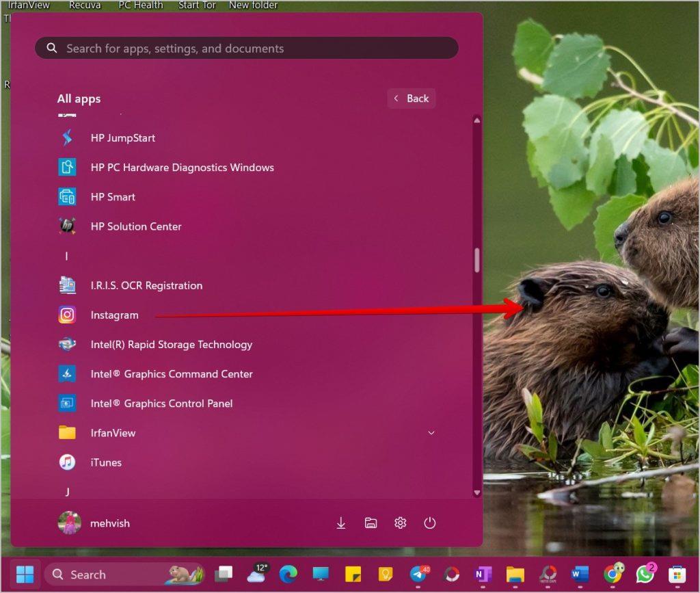Open Sticky Notes from taskbar

pyautogui.click(x=353, y=575)
